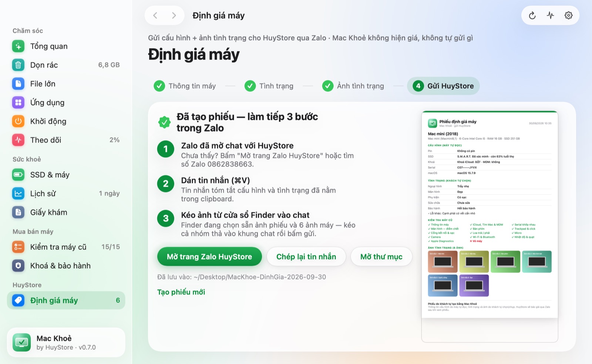Click the saved path ~/Desktop/MacKhoe-DinhGia-2026-09-30
The height and width of the screenshot is (364, 592).
(260, 277)
